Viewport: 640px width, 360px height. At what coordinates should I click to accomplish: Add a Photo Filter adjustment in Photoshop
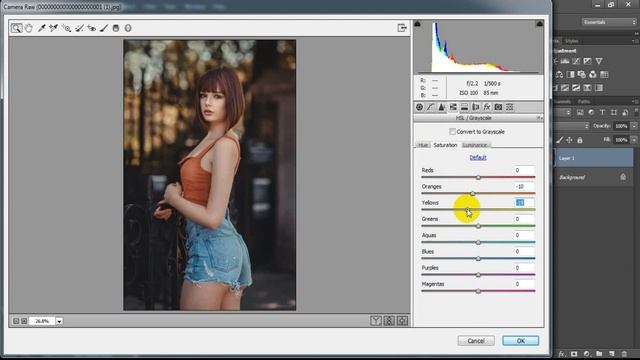click(x=581, y=74)
